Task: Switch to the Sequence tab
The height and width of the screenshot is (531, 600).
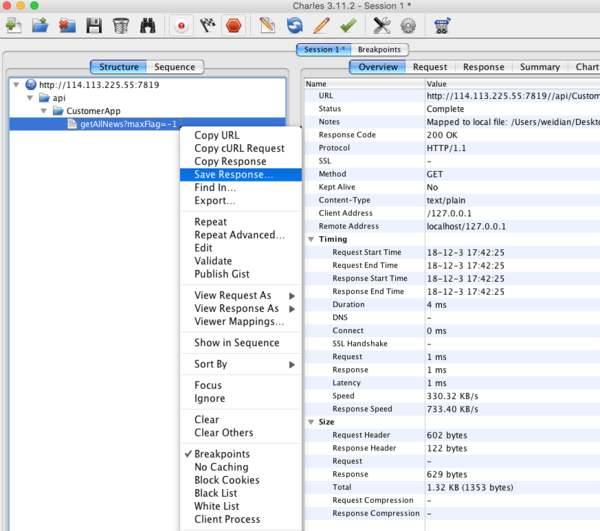Action: (174, 67)
